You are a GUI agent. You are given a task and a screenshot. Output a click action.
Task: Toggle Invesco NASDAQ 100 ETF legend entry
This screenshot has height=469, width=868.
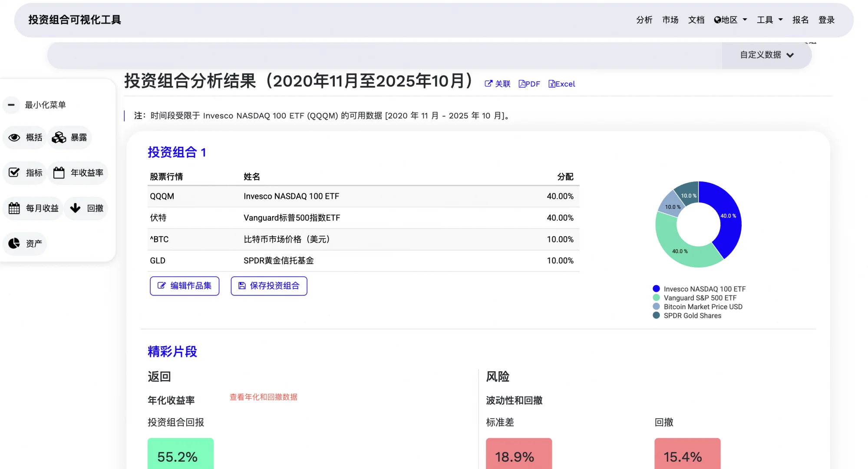[x=704, y=288]
